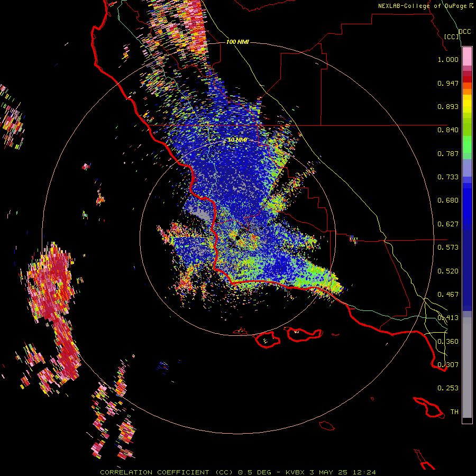Click the 0.520 value on the color scale
Image resolution: width=476 pixels, height=476 pixels.
(x=448, y=271)
